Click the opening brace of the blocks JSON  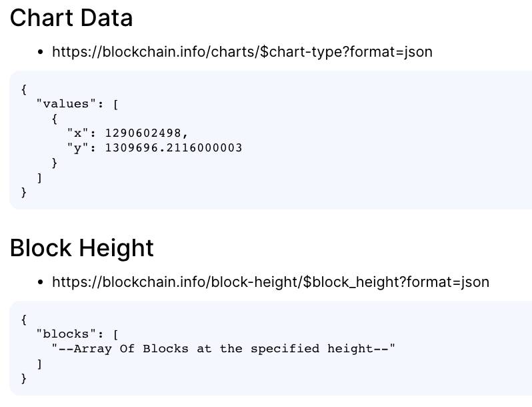[x=23, y=320]
